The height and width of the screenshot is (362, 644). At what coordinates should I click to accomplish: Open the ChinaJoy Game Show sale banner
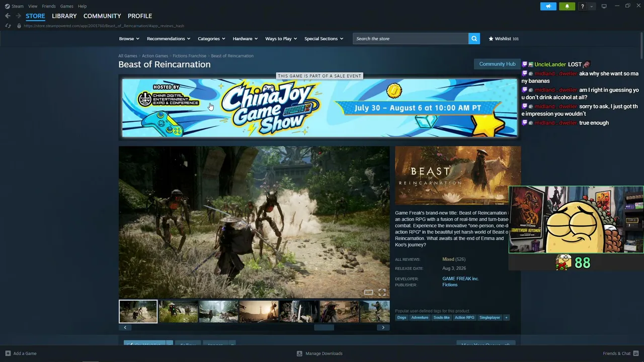pos(319,108)
